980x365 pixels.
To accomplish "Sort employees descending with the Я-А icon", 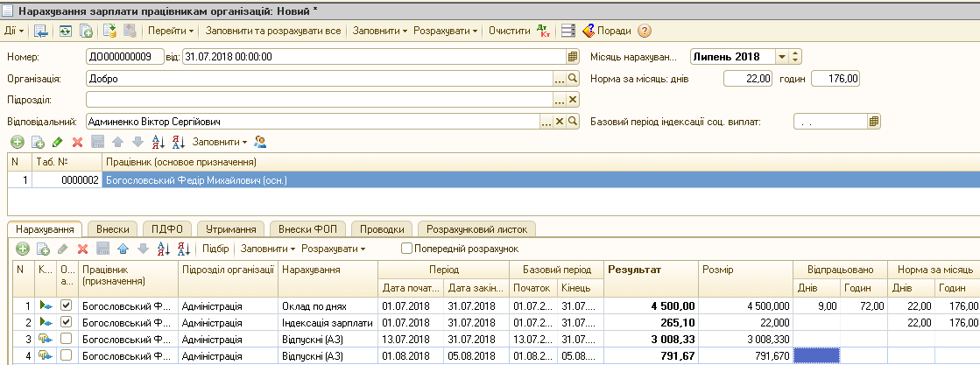I will 179,143.
